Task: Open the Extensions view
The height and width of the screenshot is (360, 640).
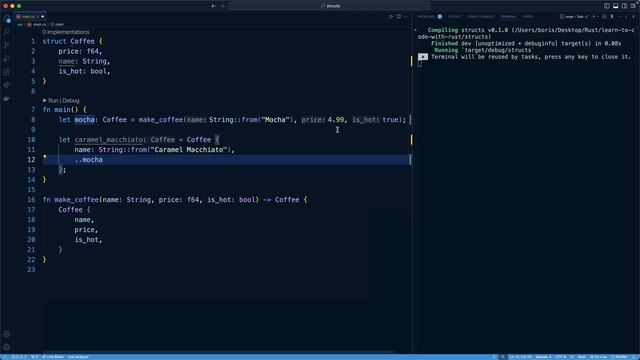Action: point(7,72)
